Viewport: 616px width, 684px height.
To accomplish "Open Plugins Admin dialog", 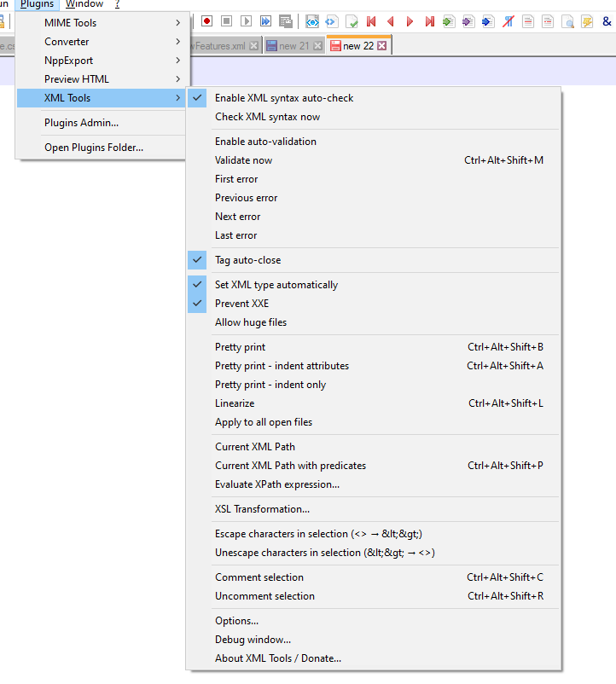I will pyautogui.click(x=101, y=123).
